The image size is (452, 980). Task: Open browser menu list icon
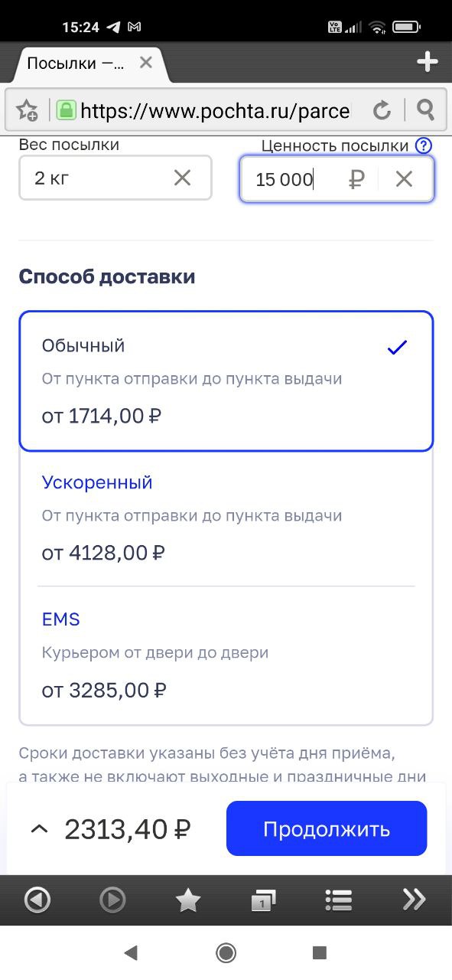pos(338,900)
